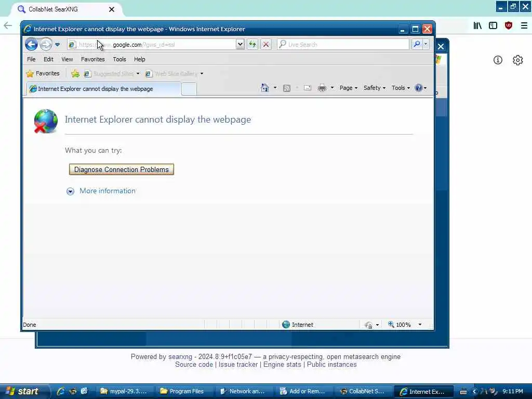532x399 pixels.
Task: Expand the zoom level dropdown arrow
Action: 420,325
